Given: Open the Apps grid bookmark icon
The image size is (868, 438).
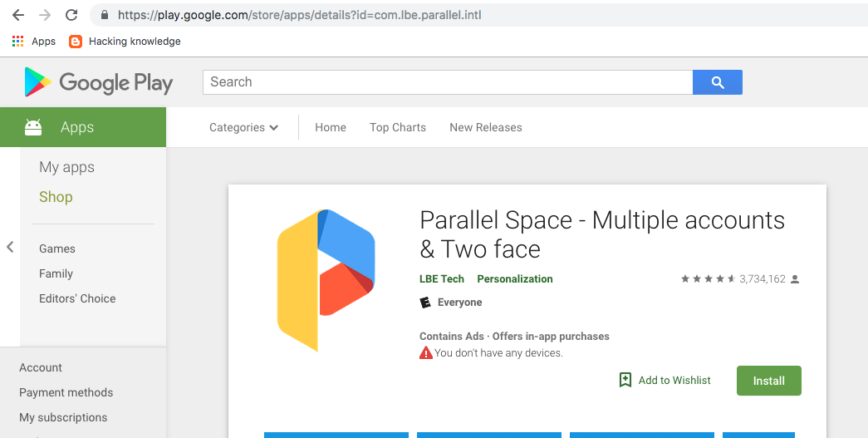Looking at the screenshot, I should pos(17,41).
